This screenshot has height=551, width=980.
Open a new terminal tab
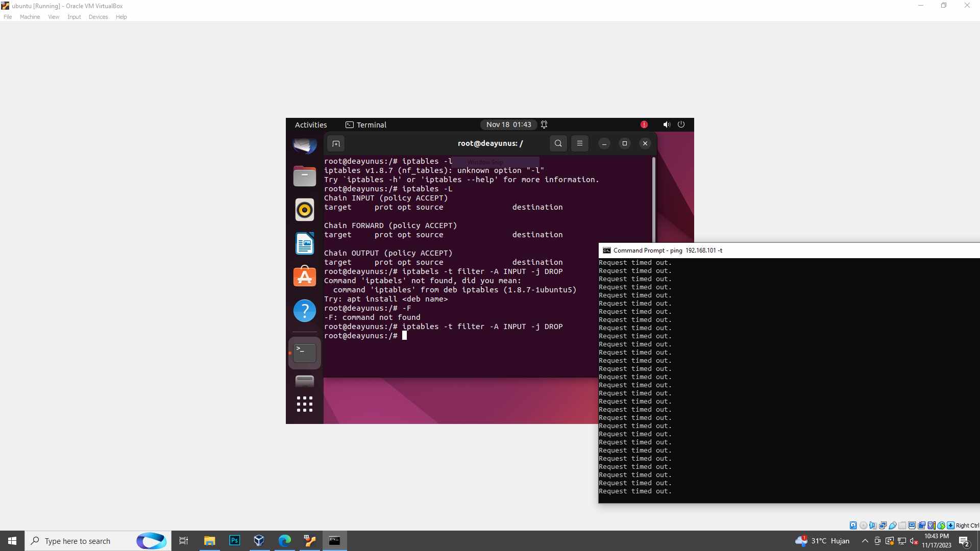coord(336,143)
